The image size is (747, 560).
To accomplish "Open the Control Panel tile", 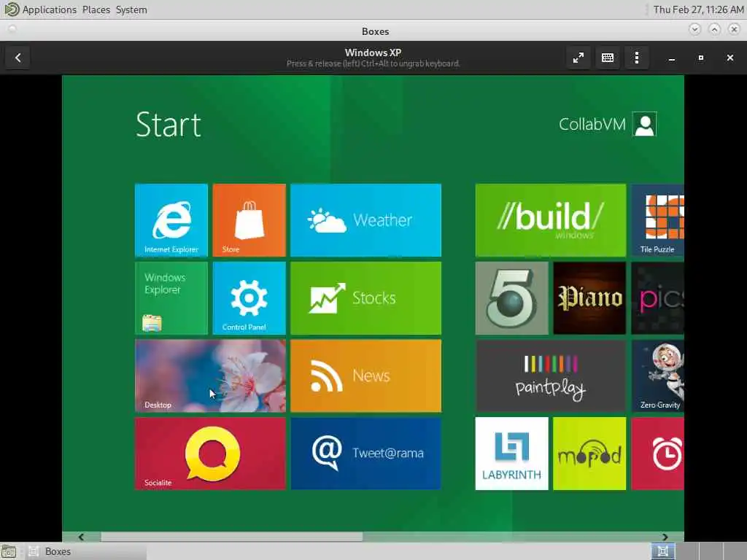I will tap(249, 298).
